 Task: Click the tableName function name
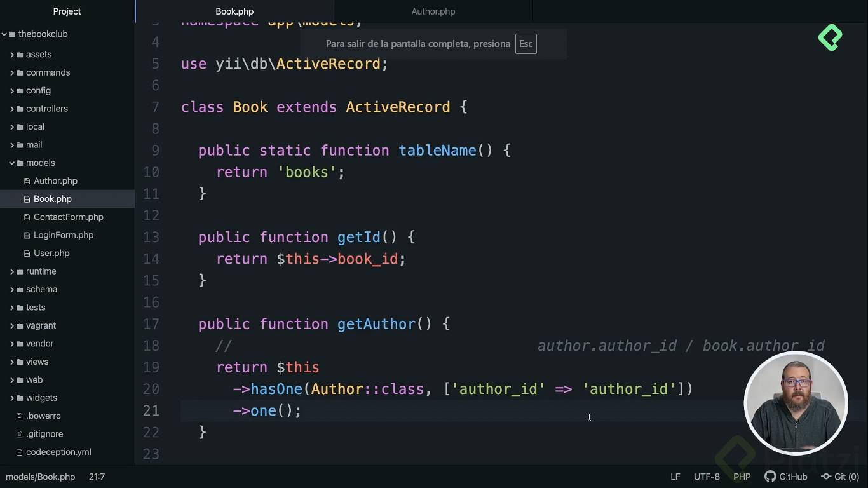pyautogui.click(x=437, y=151)
